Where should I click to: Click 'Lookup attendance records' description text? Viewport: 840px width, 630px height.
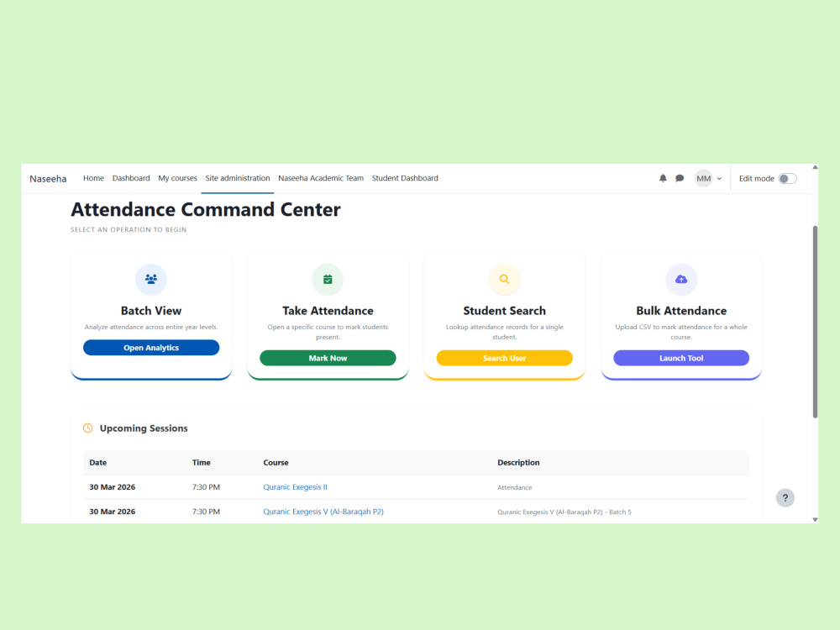point(505,332)
